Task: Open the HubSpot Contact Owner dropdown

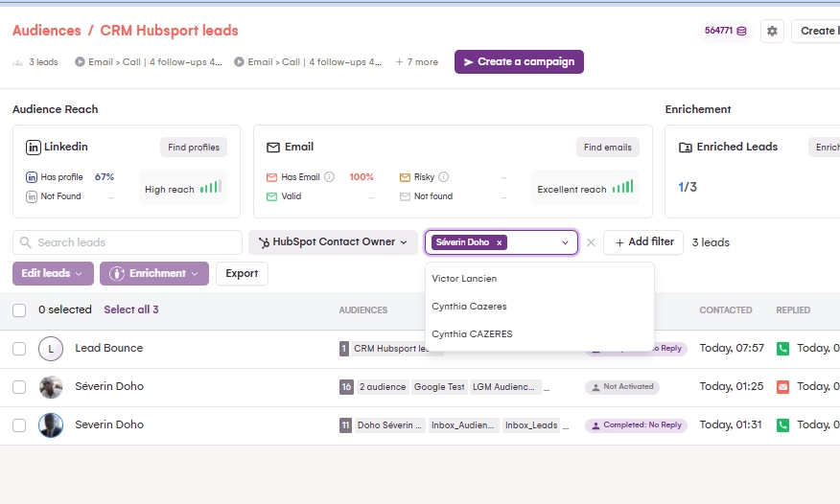Action: 333,242
